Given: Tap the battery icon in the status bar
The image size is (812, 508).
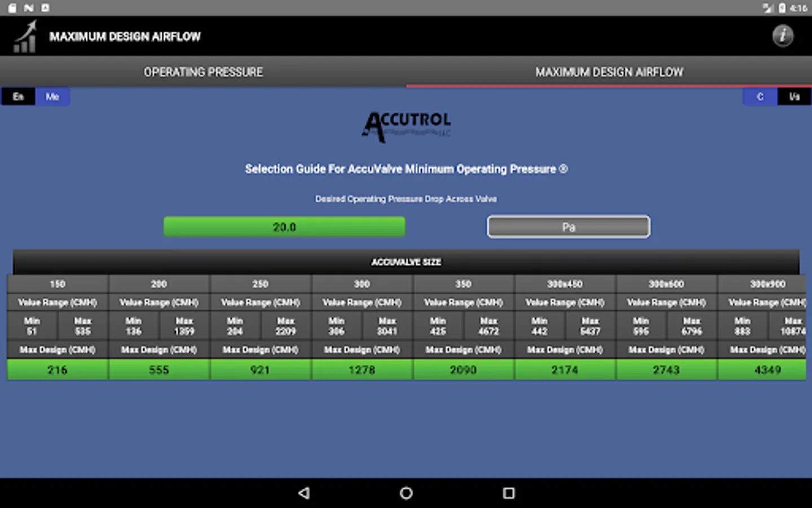Looking at the screenshot, I should tap(782, 8).
